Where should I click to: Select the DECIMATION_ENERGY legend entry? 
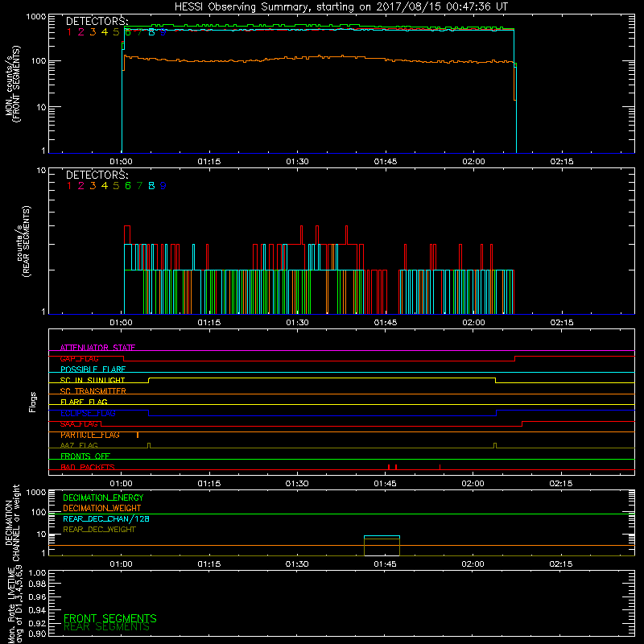point(103,497)
